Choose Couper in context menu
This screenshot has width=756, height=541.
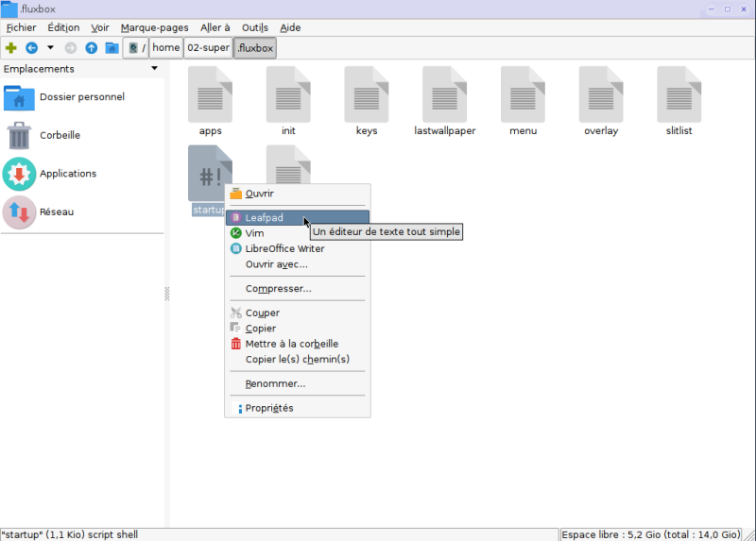click(298, 313)
